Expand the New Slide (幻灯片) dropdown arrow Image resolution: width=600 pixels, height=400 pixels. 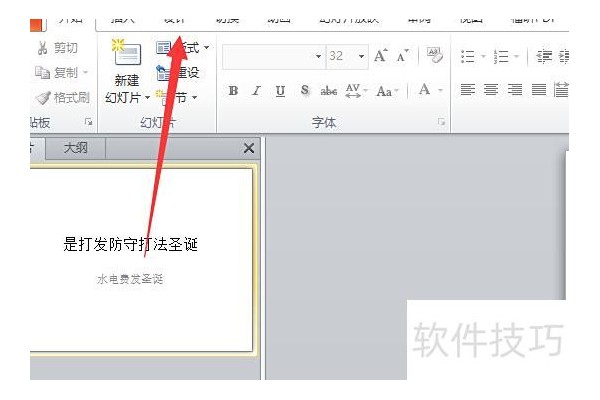click(147, 97)
